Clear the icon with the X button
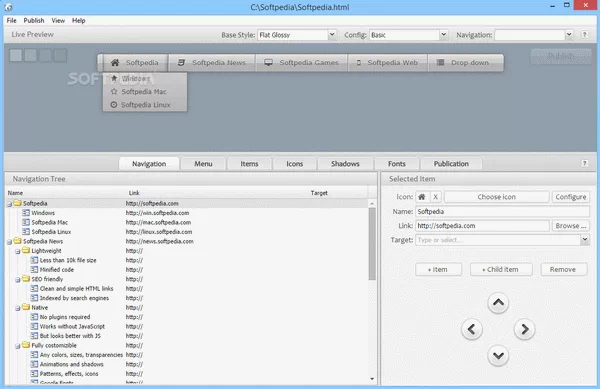This screenshot has width=600, height=389. 435,197
